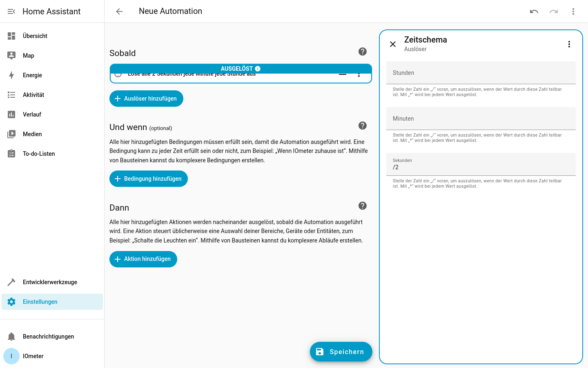Open the Zeitschema panel three-dot menu

(569, 44)
